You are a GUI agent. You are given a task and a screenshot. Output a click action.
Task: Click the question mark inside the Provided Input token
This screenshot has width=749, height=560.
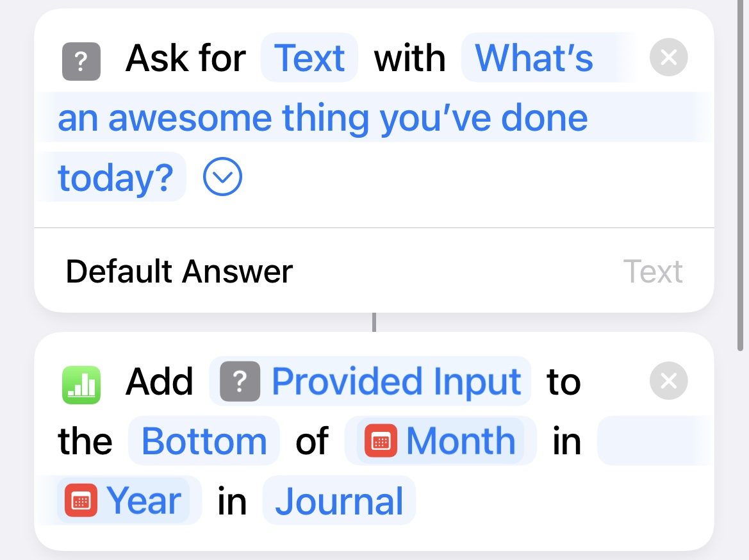[x=239, y=381]
